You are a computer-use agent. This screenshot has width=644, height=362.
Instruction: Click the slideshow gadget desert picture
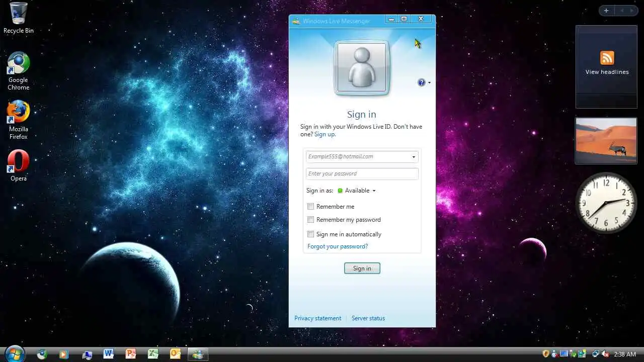coord(606,141)
